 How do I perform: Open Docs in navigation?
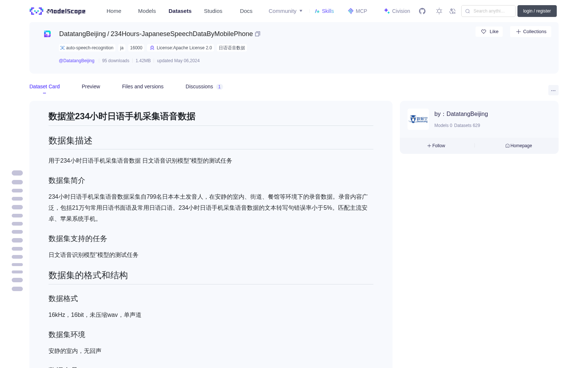pos(246,11)
